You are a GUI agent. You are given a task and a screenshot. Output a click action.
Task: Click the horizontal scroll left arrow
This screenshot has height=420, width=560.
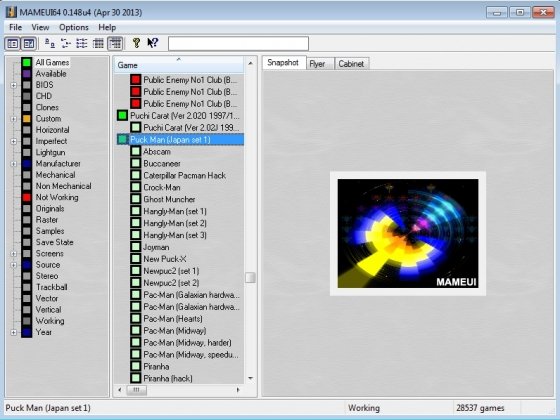point(120,390)
